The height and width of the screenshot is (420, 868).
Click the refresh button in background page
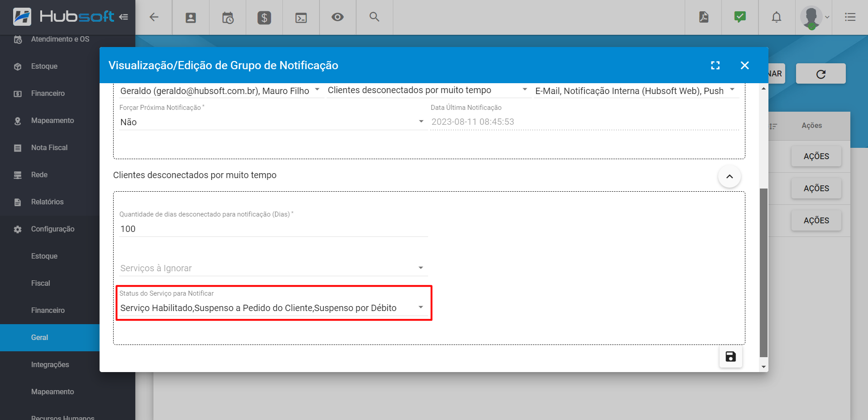820,74
